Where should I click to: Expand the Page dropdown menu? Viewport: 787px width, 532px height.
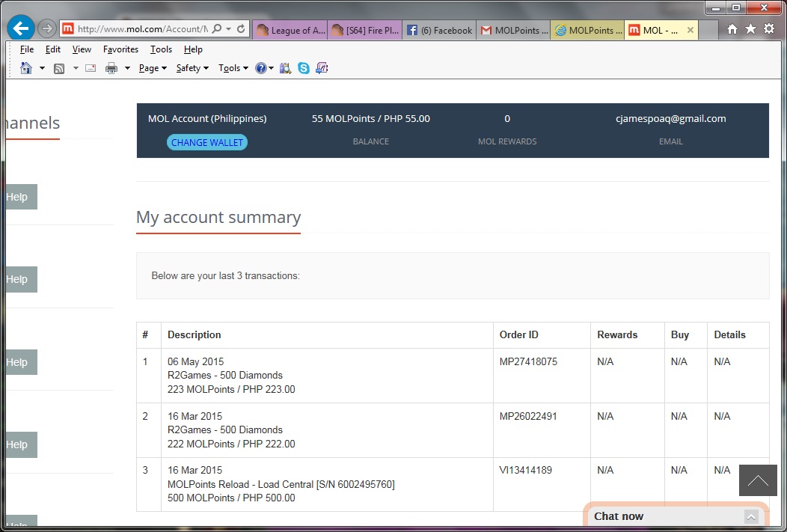[x=153, y=68]
